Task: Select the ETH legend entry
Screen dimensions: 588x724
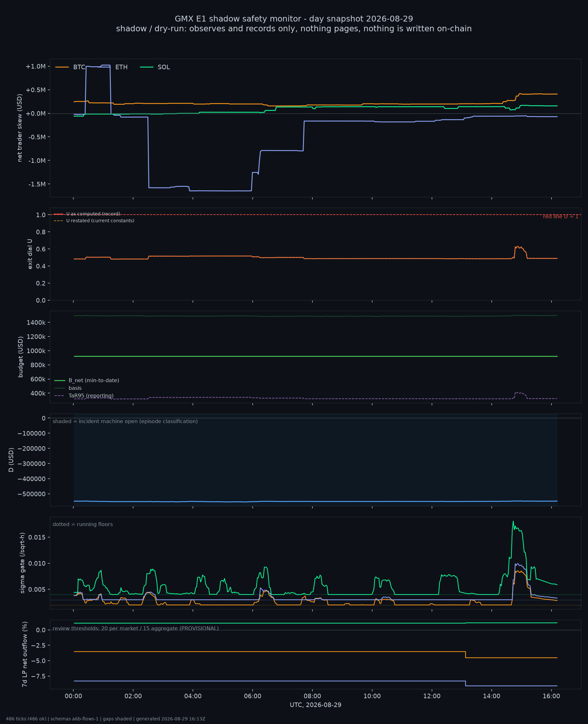Action: click(113, 67)
